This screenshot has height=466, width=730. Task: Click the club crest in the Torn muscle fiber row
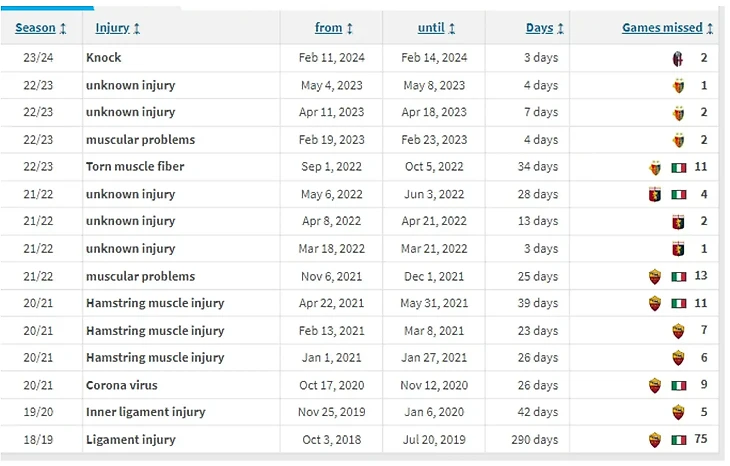pyautogui.click(x=655, y=167)
